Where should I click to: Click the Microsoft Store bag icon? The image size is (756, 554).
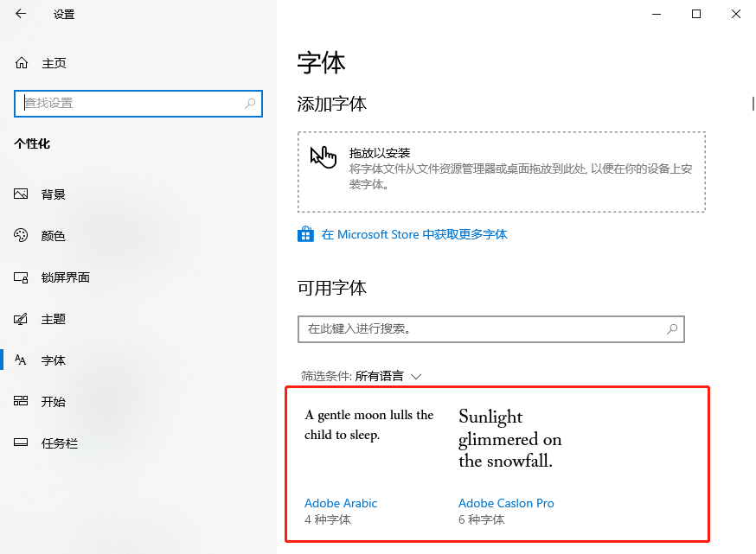coord(305,234)
